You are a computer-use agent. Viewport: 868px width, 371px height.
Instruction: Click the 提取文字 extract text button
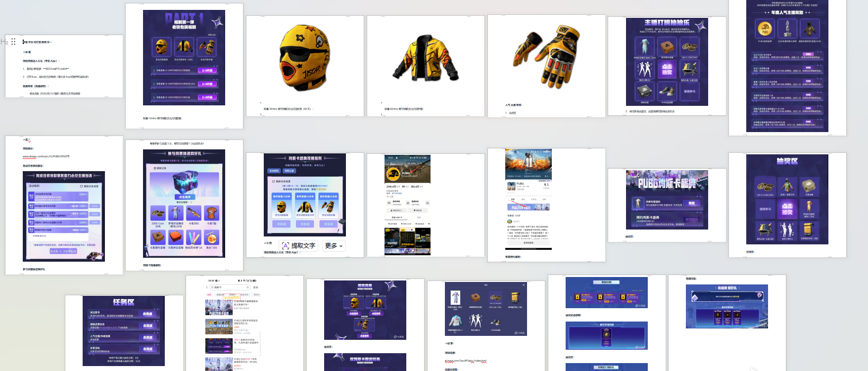(298, 245)
